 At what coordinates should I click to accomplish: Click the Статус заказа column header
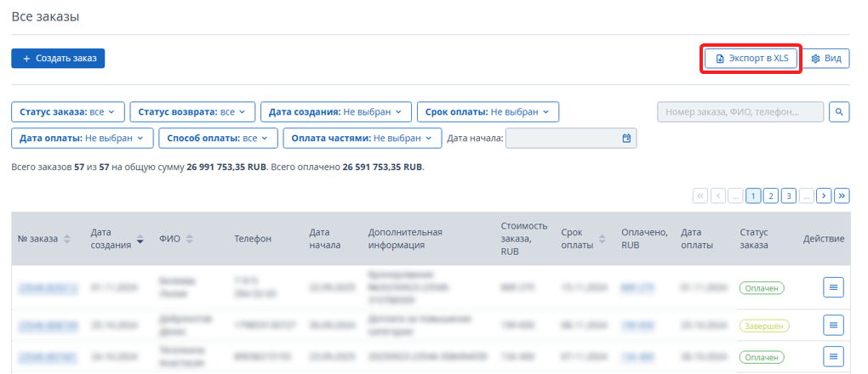[754, 239]
